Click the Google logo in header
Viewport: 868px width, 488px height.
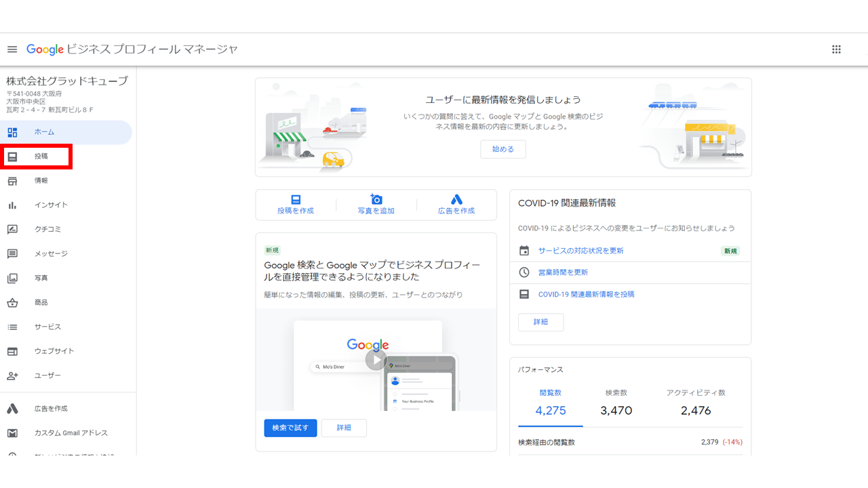45,49
